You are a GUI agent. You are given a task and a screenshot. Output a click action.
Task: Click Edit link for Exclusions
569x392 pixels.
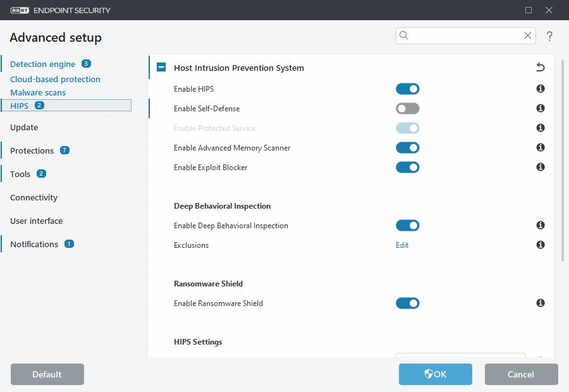[x=402, y=245]
